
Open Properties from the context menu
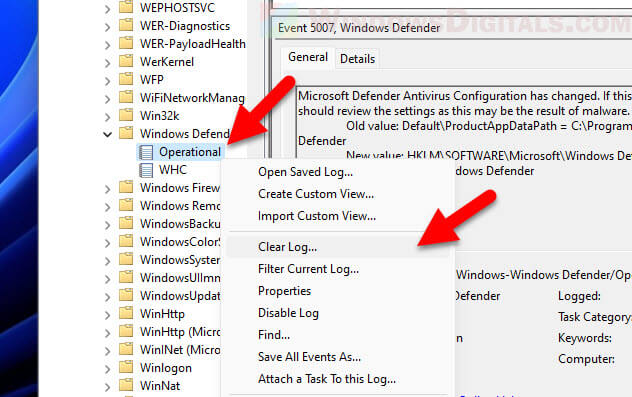(x=338, y=291)
